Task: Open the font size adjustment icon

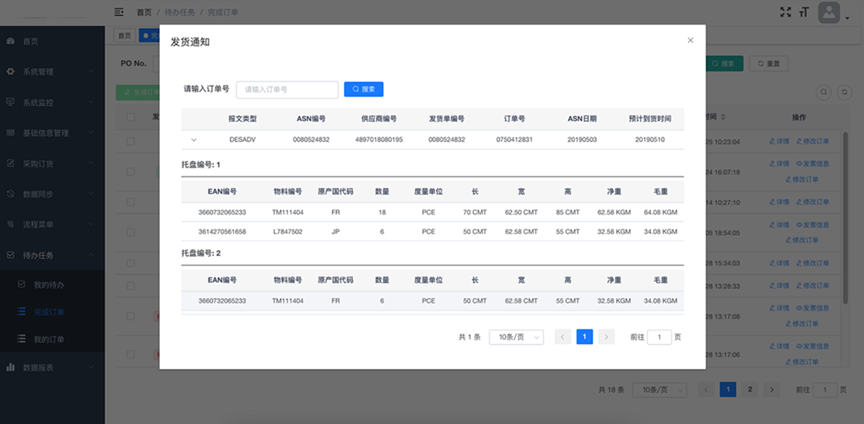Action: click(x=803, y=12)
